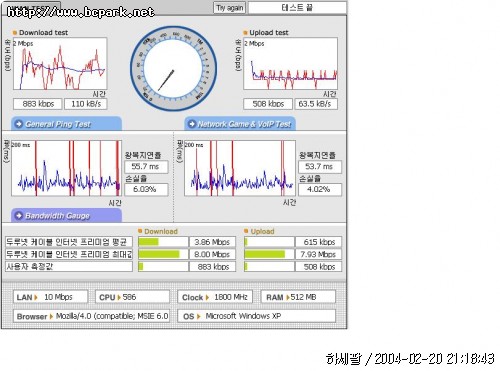Click the 615 kbps upload value
Image resolution: width=500 pixels, height=371 pixels.
[319, 242]
